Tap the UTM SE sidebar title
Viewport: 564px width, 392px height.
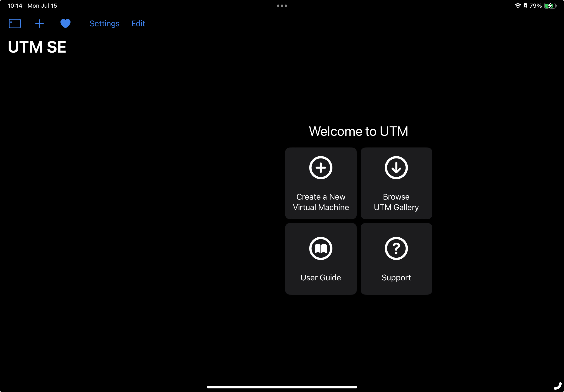pyautogui.click(x=37, y=47)
